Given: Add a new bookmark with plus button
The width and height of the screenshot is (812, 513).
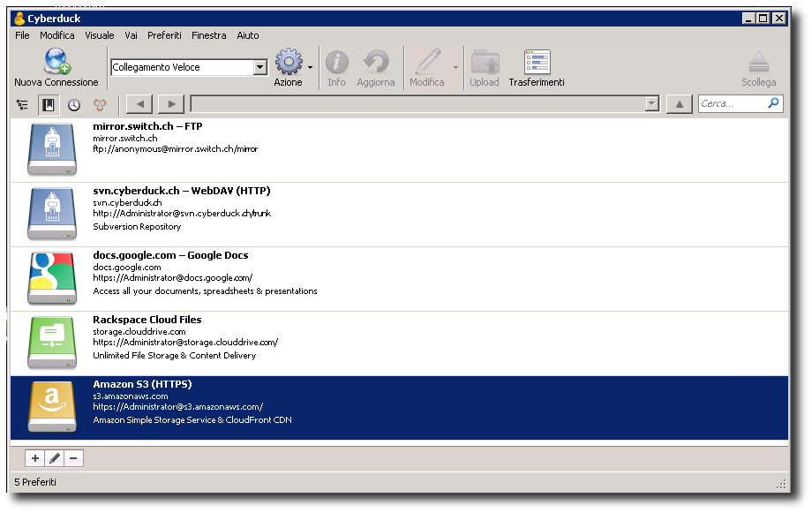Looking at the screenshot, I should coord(34,458).
